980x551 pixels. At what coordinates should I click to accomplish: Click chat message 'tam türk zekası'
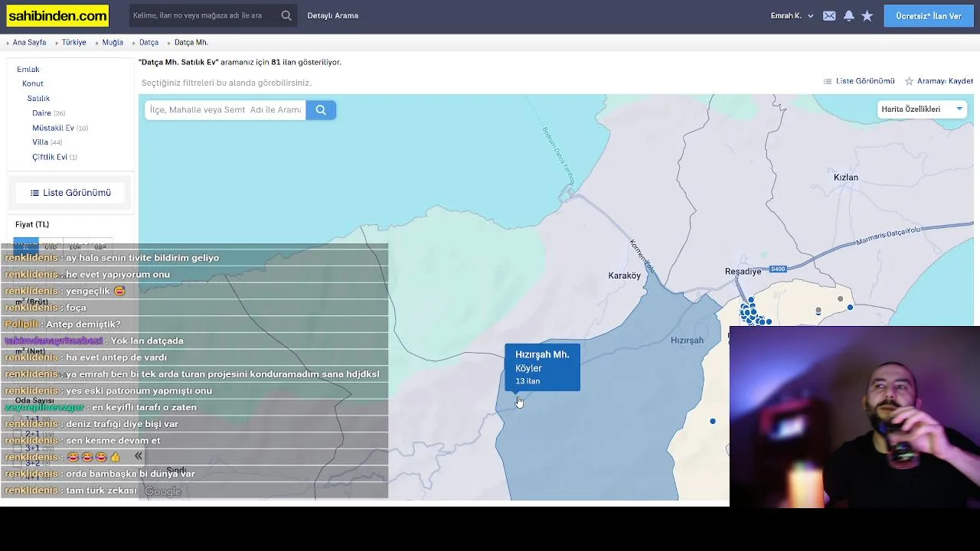tap(101, 491)
